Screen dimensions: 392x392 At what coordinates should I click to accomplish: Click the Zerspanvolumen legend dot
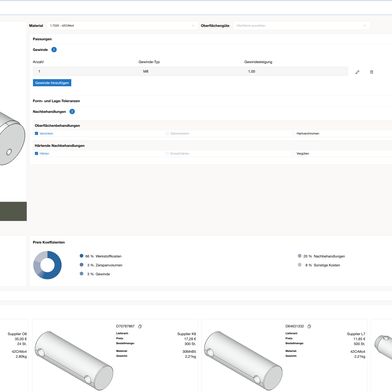[x=81, y=265]
